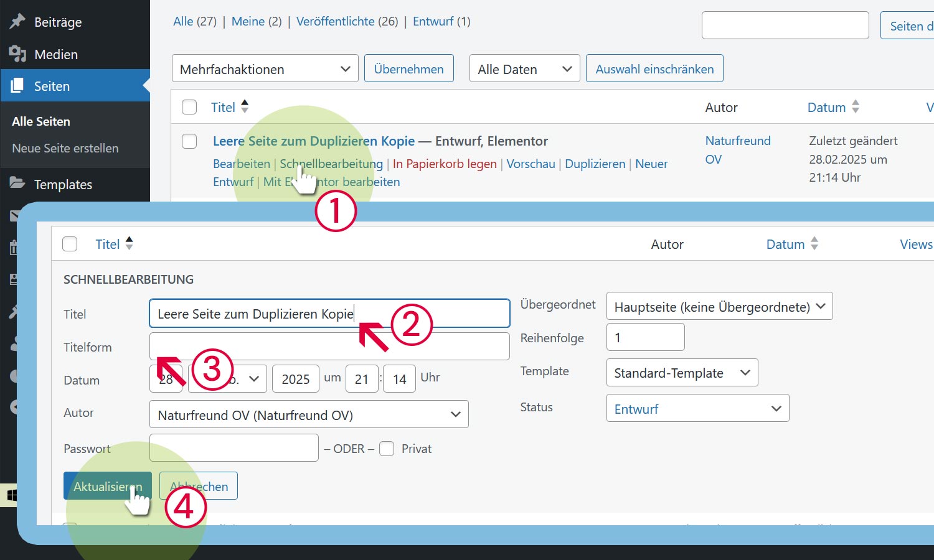Image resolution: width=934 pixels, height=560 pixels.
Task: Click the user profile badge icon in sidebar
Action: click(14, 279)
